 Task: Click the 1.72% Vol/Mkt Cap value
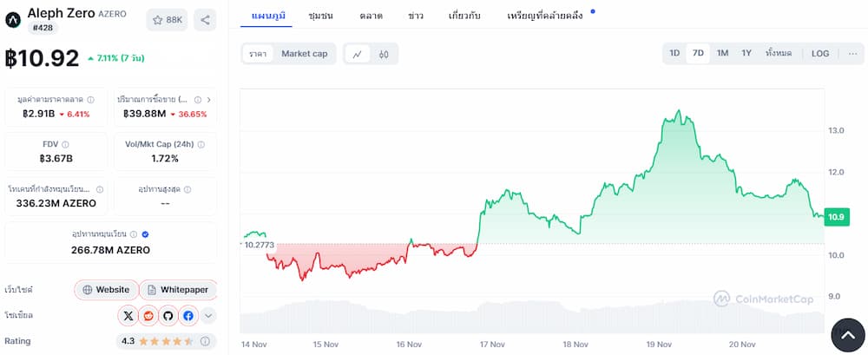165,159
